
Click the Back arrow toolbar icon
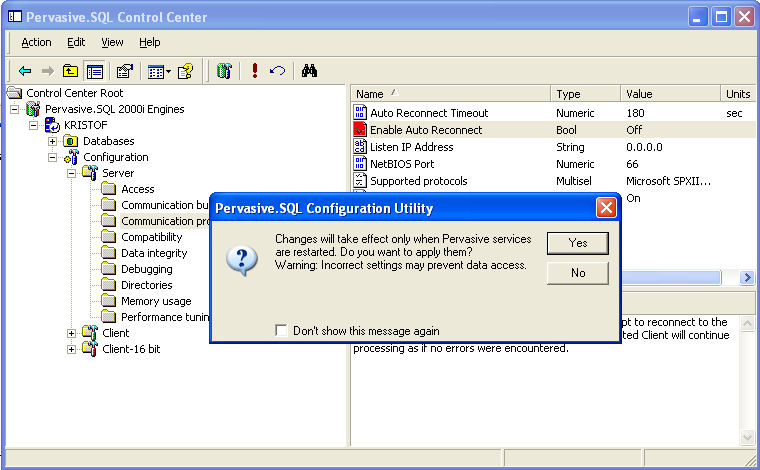[25, 71]
